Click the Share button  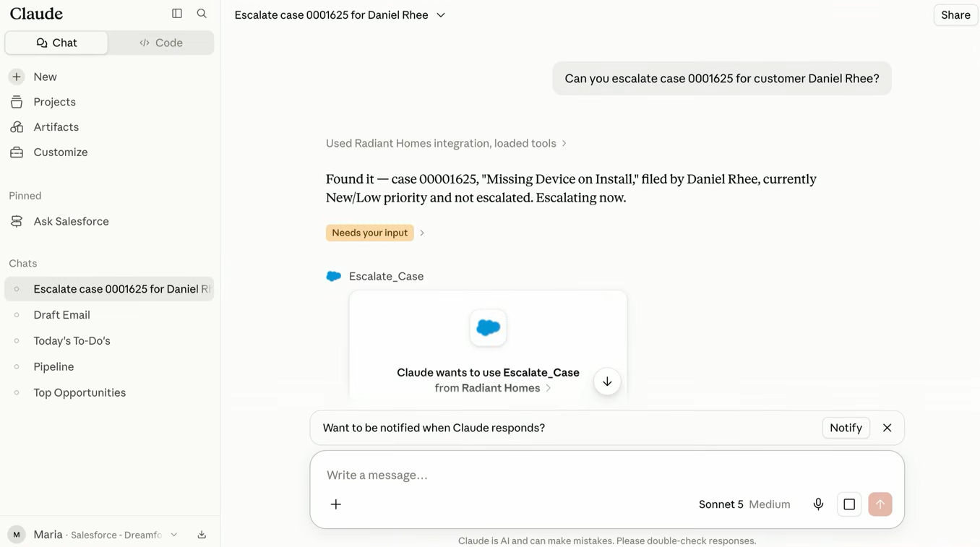click(955, 15)
